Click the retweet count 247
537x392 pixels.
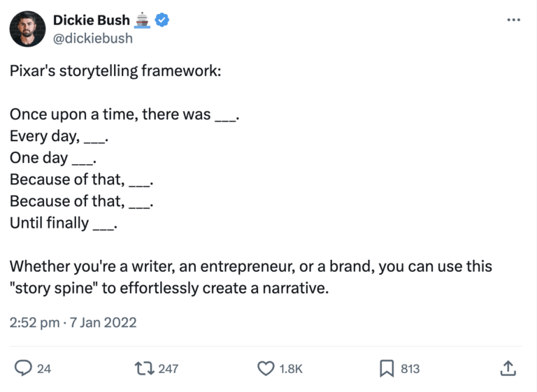coord(169,368)
